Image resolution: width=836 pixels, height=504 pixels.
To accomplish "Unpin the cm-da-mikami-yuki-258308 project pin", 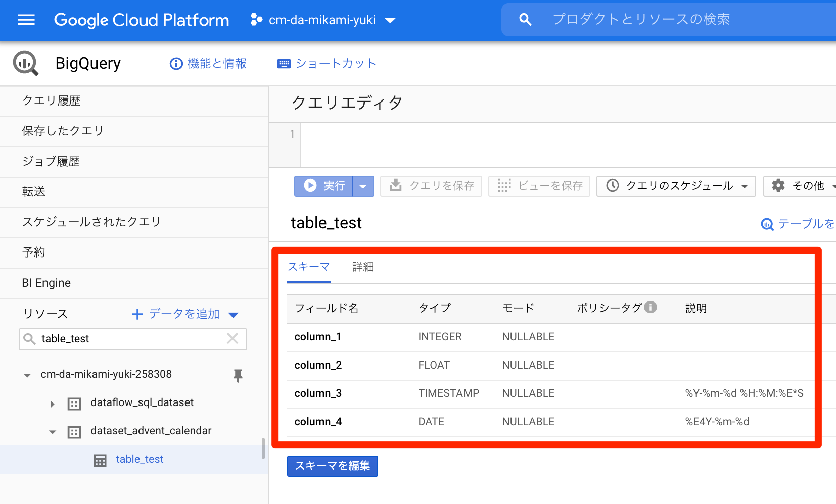I will click(238, 376).
